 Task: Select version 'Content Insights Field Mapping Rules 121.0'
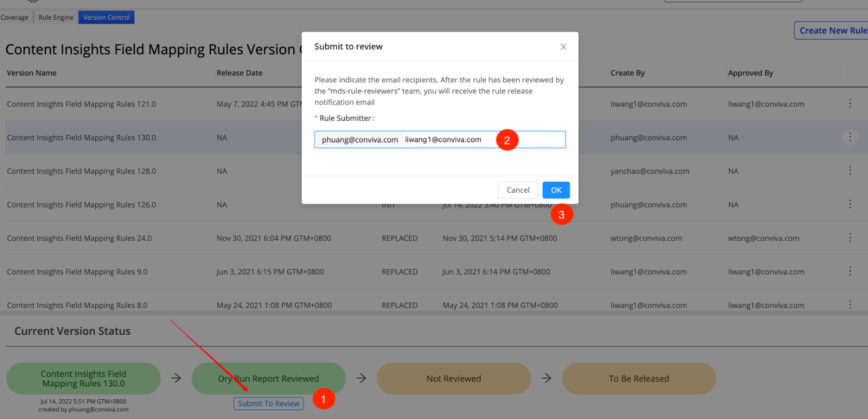tap(81, 104)
